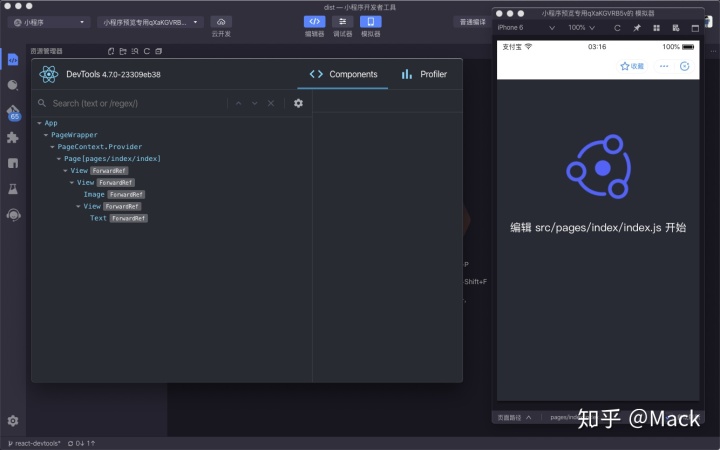Click the Remax logo image in simulator
720x450 pixels.
coord(598,166)
